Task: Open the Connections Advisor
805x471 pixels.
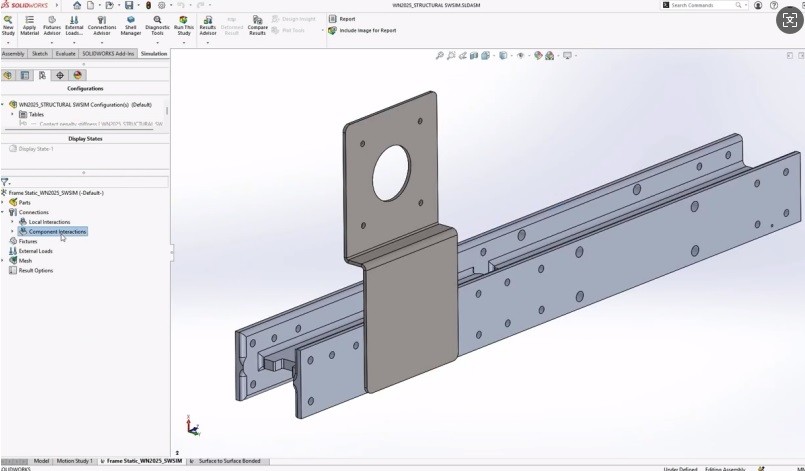Action: tap(102, 26)
